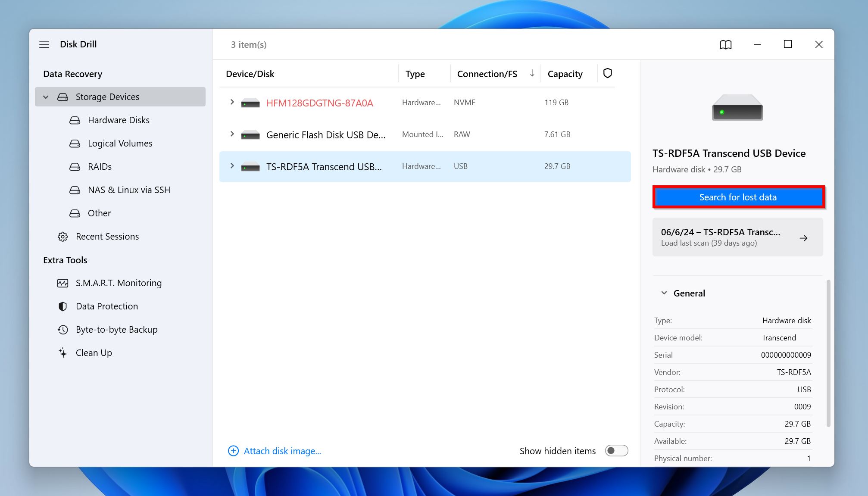Screen dimensions: 868x496
Task: Click the Data Recovery icon in sidebar
Action: pos(73,73)
